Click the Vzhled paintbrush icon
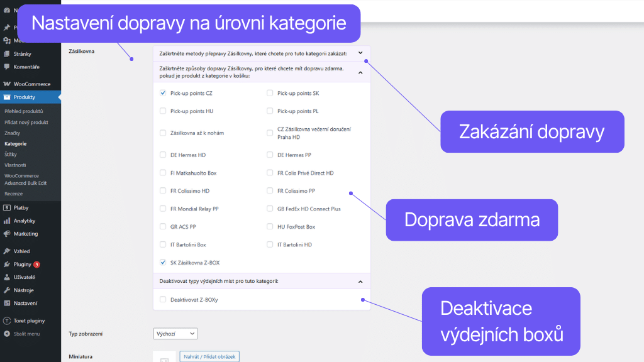The image size is (644, 362). click(x=8, y=250)
